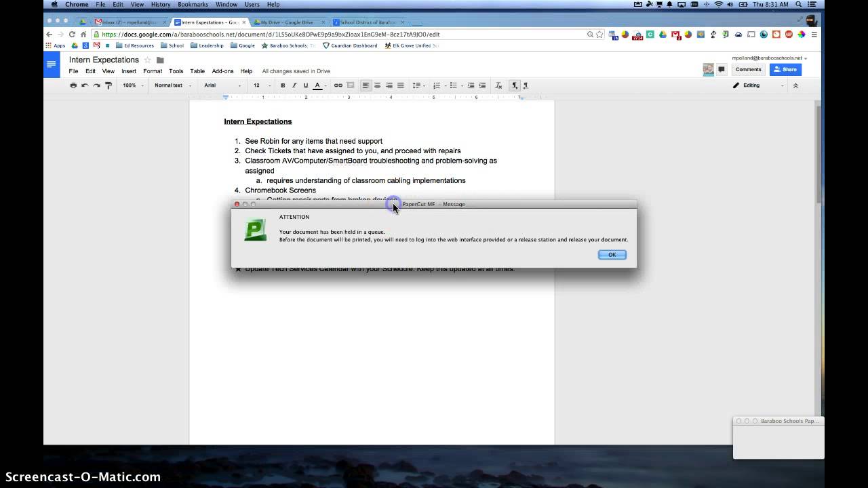Click the print icon in Docs toolbar
Screen dimensions: 868x488
pyautogui.click(x=73, y=85)
